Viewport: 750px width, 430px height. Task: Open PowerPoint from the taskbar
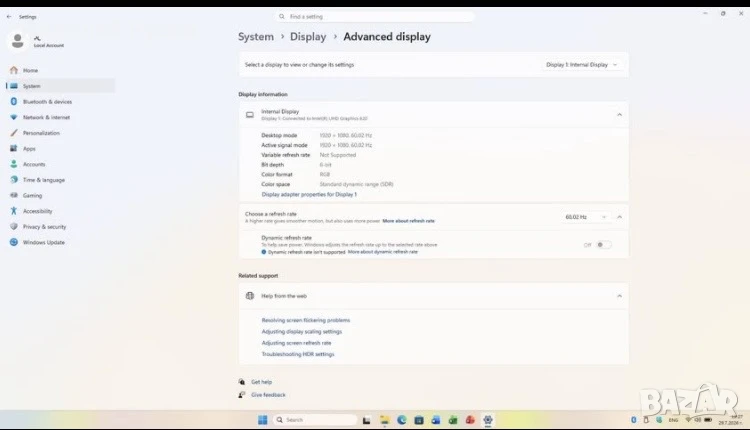(x=470, y=420)
